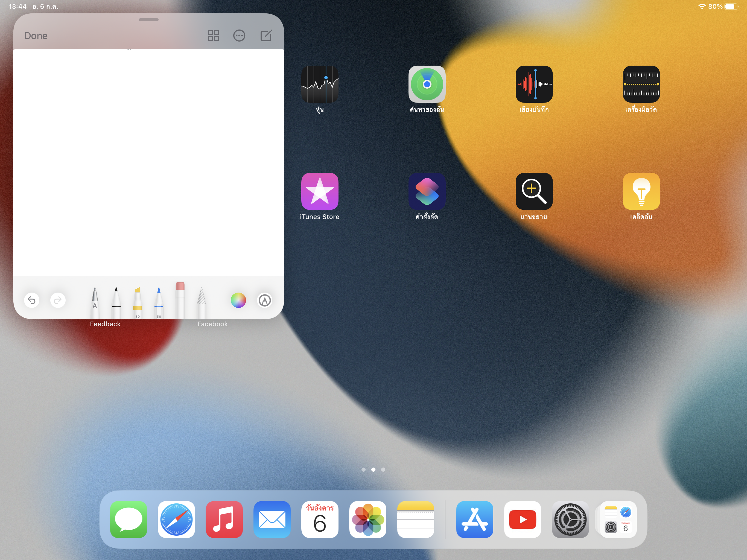Tap the undo arrow button
This screenshot has height=560, width=747.
point(32,300)
